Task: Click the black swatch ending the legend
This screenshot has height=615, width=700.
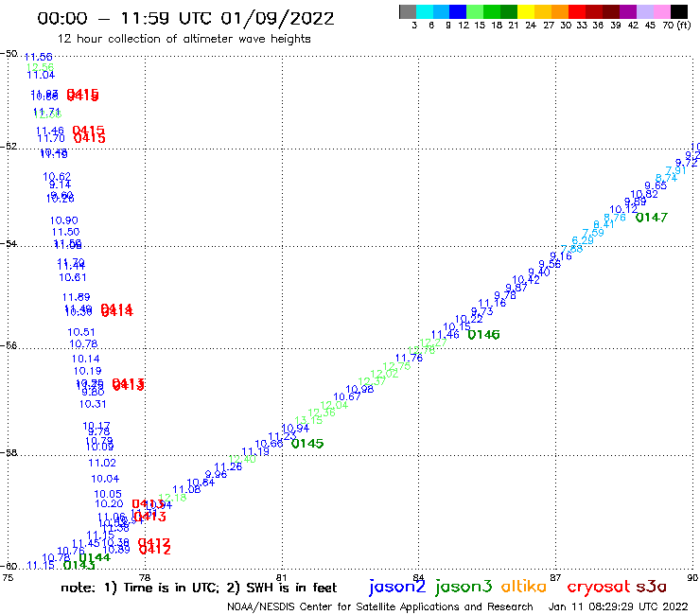Action: pos(678,11)
